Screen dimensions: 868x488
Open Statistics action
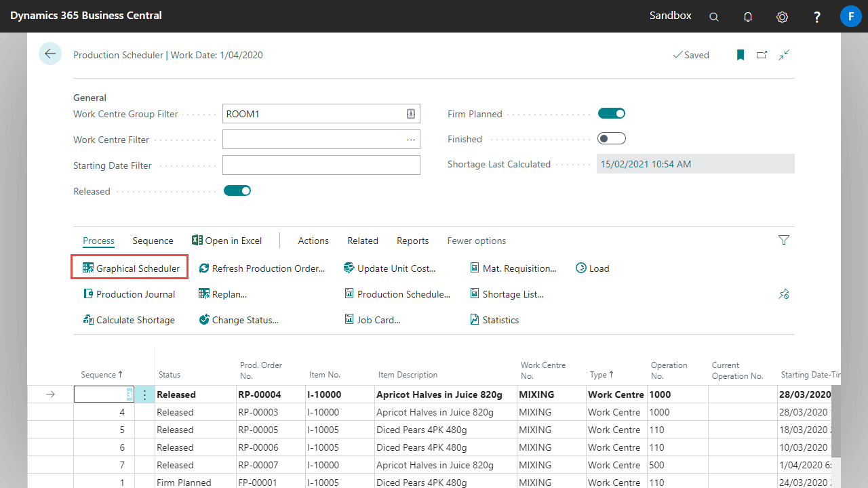[x=494, y=320]
